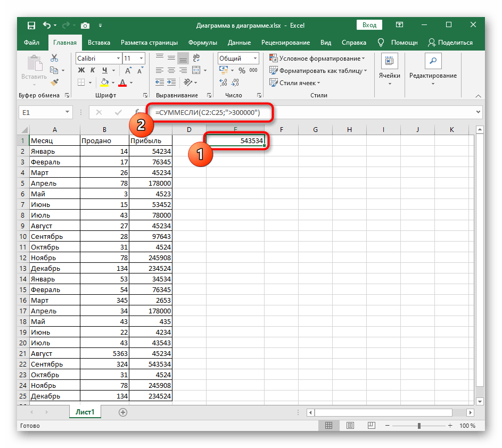Switch to the Вставка ribbon tab
The height and width of the screenshot is (448, 502).
coord(99,43)
